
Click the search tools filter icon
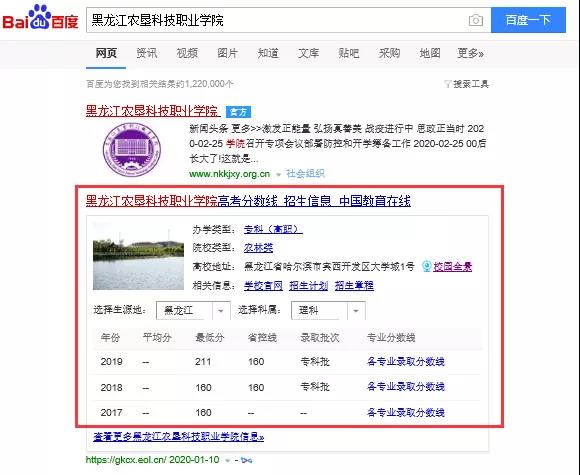[x=447, y=84]
